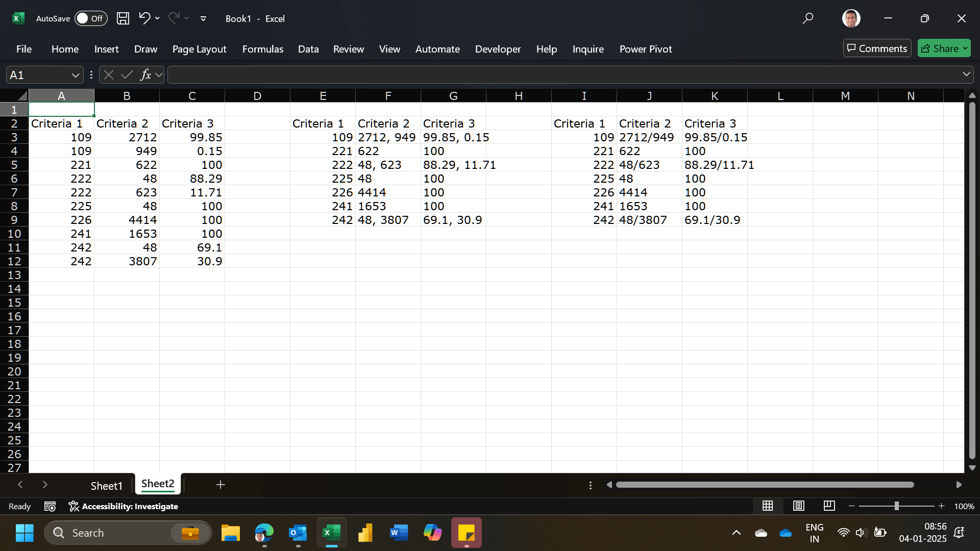
Task: Click the zoom slider handle
Action: (896, 506)
